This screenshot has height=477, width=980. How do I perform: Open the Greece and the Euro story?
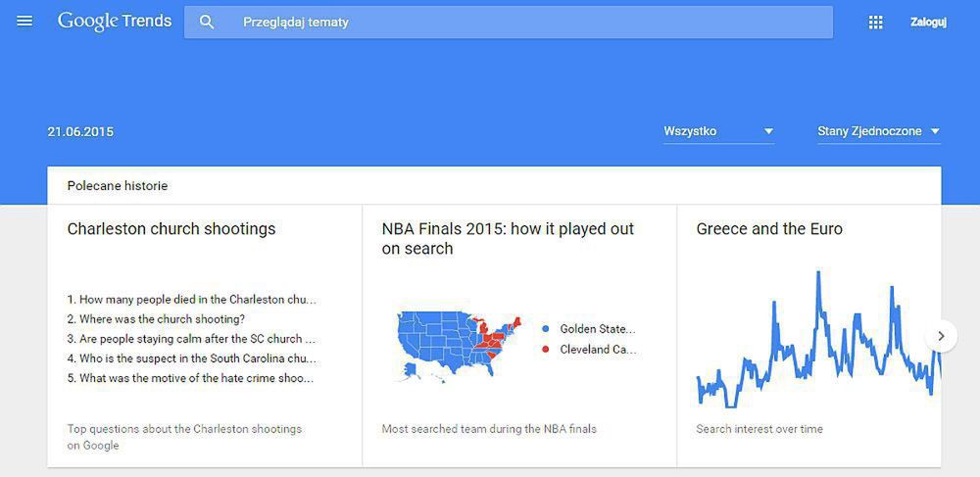769,229
